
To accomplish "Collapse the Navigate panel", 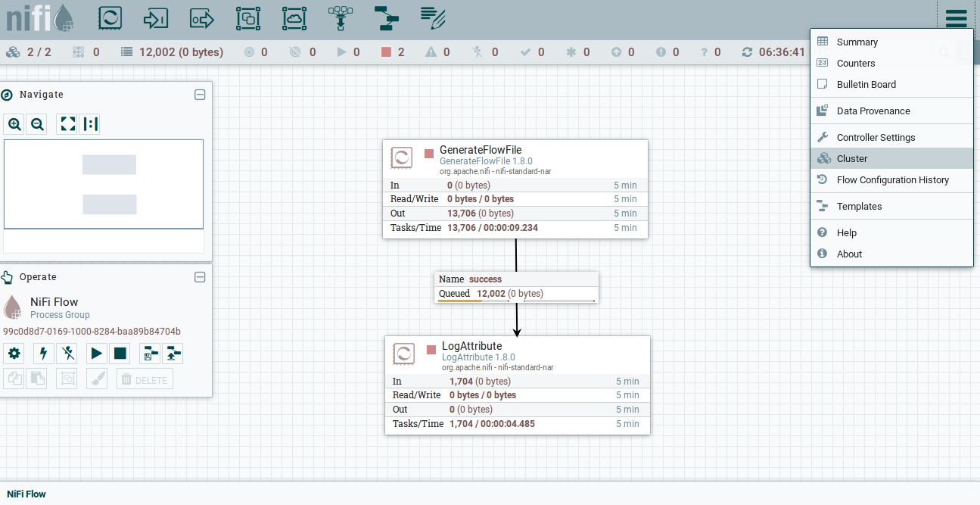I will click(x=200, y=95).
